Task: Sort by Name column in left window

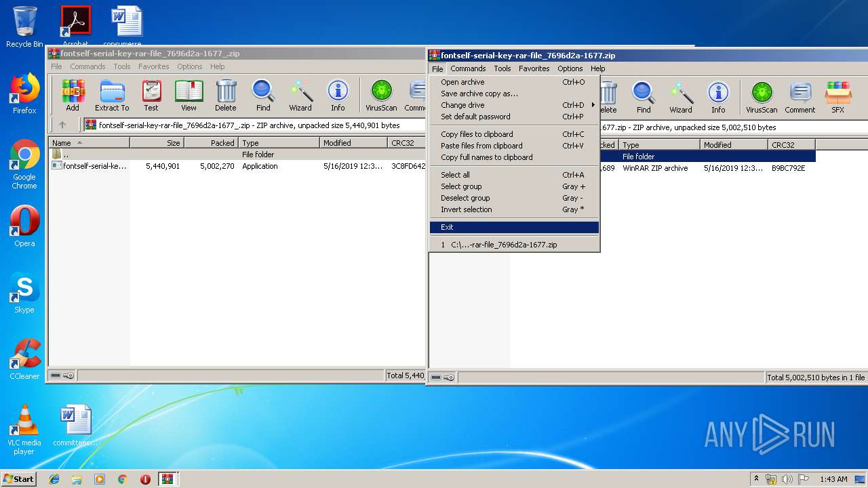Action: 90,143
